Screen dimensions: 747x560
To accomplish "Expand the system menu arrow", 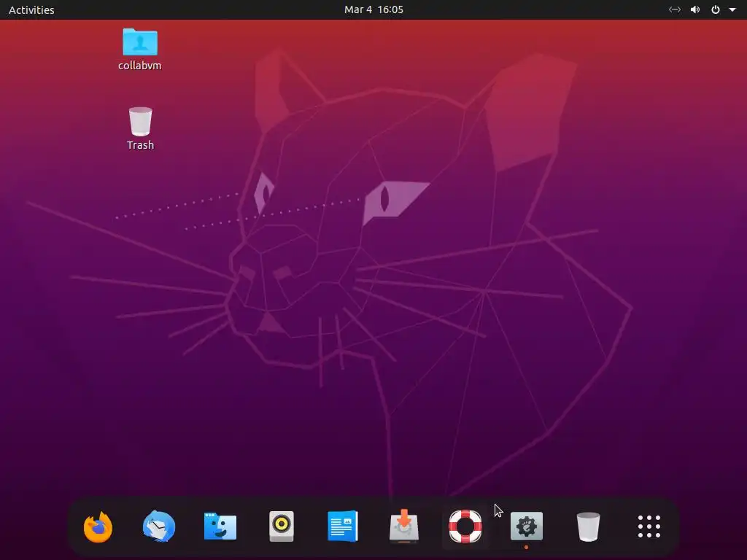I will coord(732,9).
